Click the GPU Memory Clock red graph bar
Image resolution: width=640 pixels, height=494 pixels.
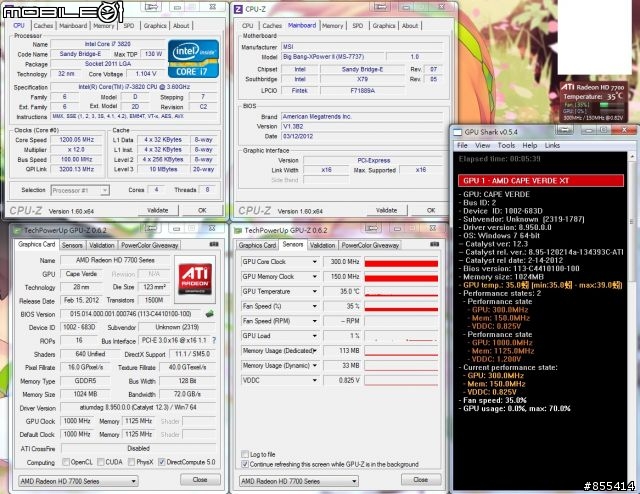click(x=401, y=278)
